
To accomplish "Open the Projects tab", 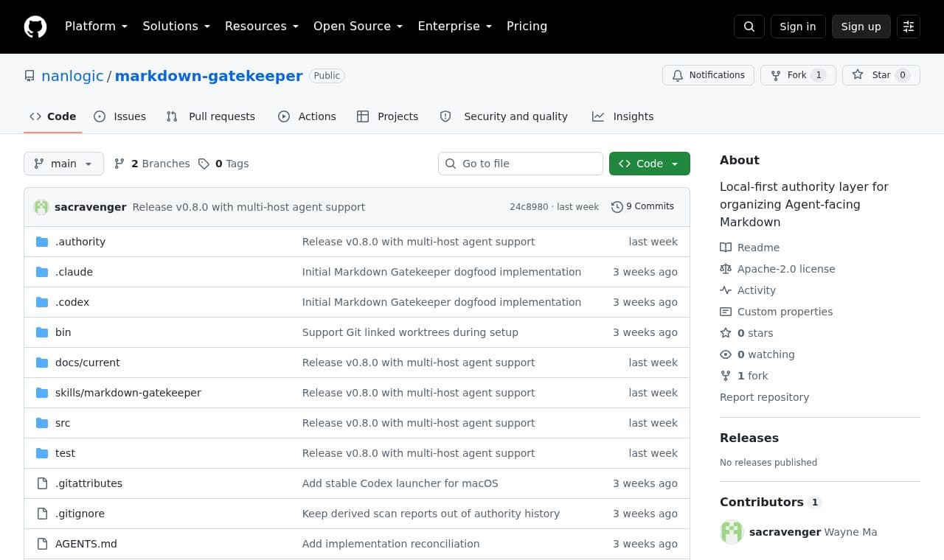I will pos(388,116).
